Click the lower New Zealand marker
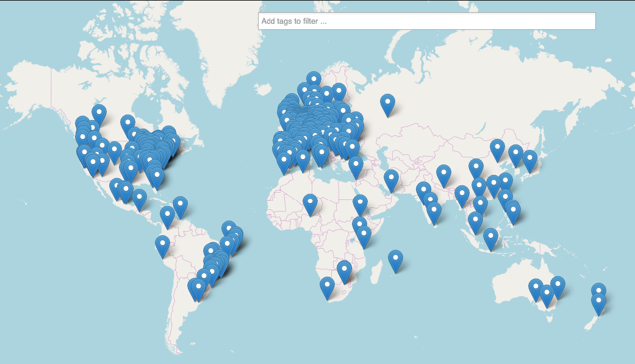This screenshot has width=635, height=364. [x=598, y=304]
